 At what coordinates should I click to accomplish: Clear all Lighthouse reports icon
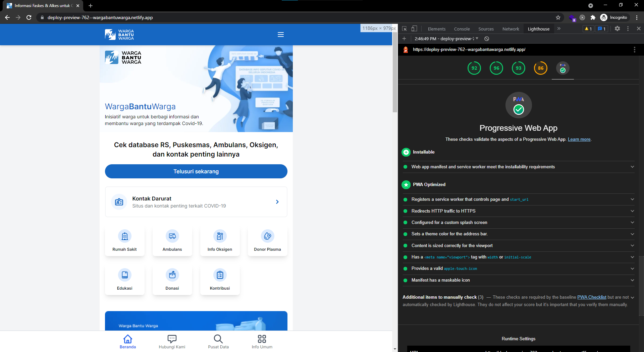click(x=487, y=39)
